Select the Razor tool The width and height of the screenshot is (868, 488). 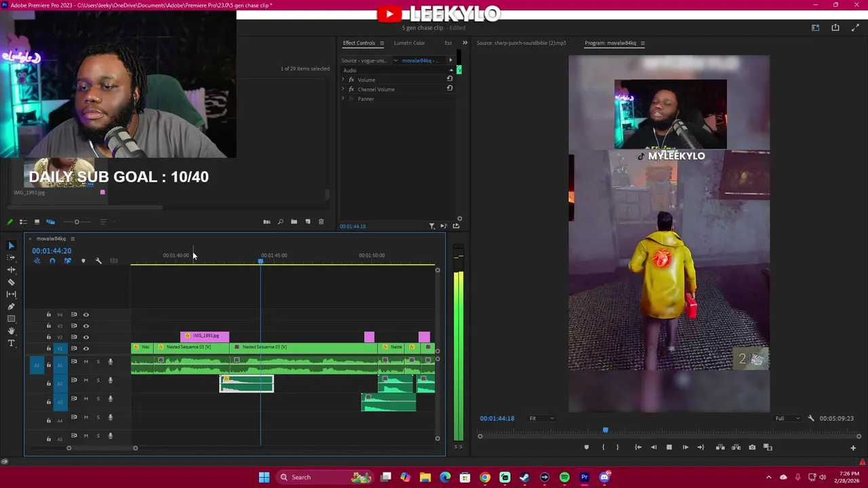click(x=11, y=282)
